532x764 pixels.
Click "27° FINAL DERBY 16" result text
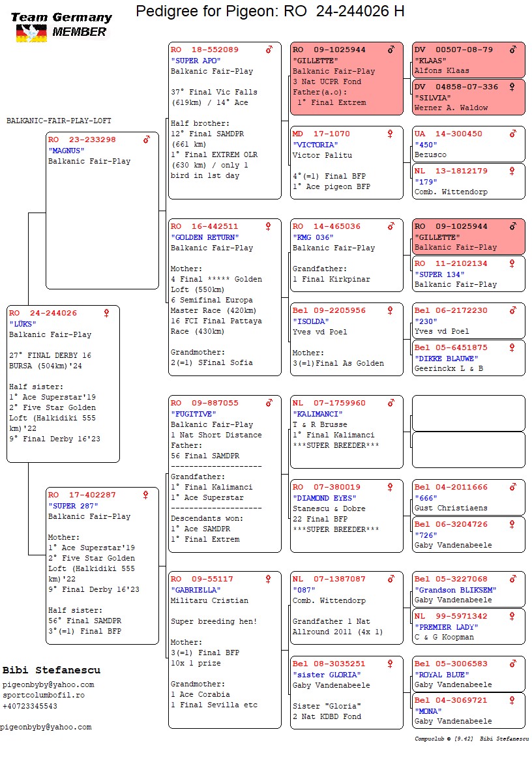pos(50,356)
